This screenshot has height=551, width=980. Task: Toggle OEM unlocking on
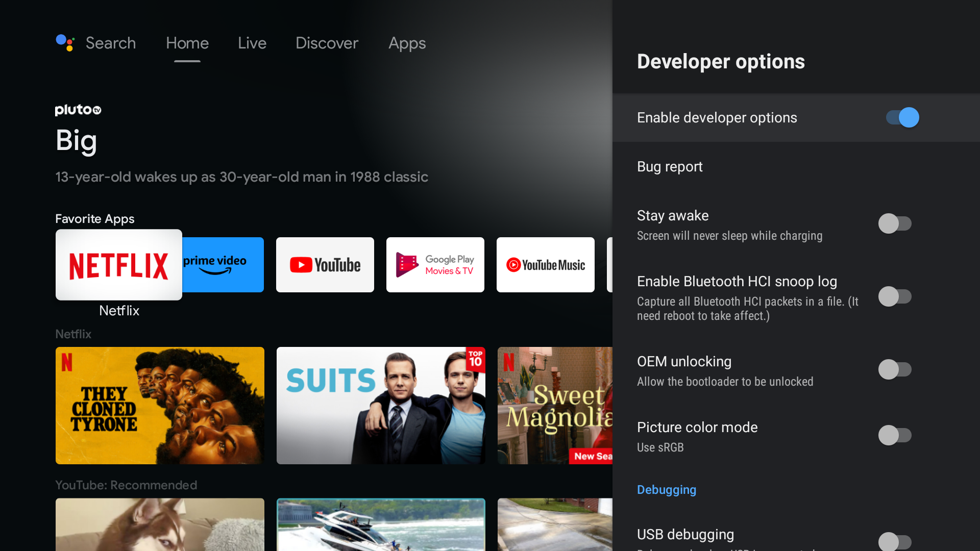tap(894, 369)
